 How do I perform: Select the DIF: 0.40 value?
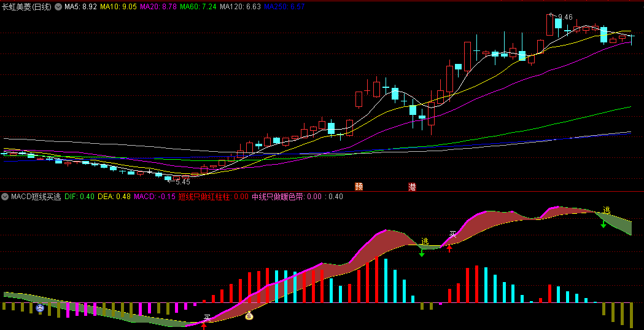point(80,197)
